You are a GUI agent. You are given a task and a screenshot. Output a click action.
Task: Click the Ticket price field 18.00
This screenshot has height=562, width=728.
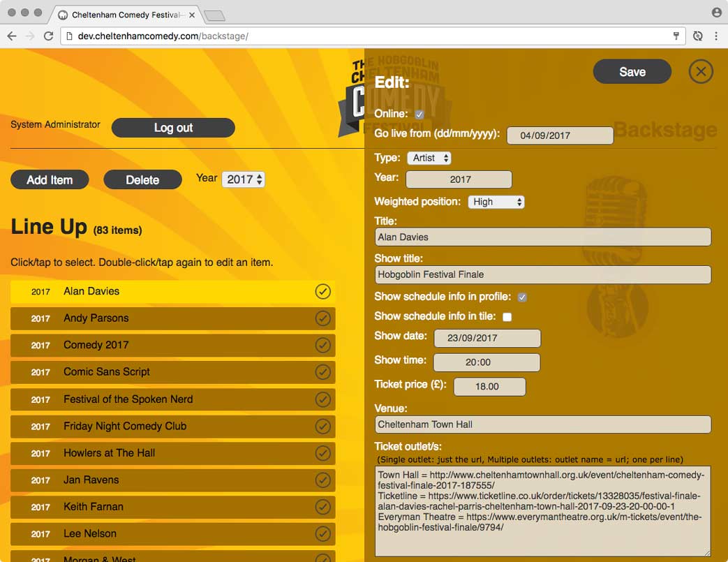pyautogui.click(x=490, y=387)
